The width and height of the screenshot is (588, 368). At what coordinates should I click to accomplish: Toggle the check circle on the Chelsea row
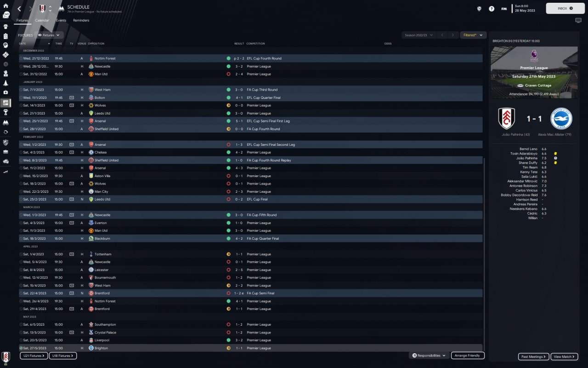click(x=21, y=152)
